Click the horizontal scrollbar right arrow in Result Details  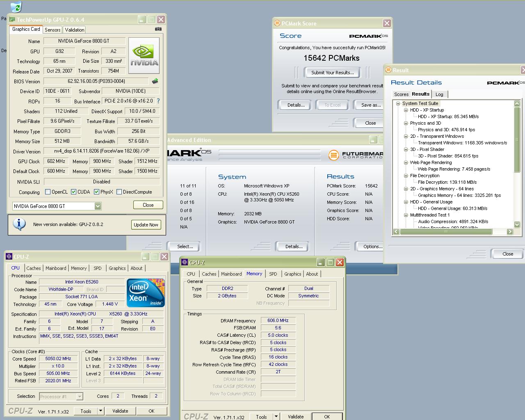pyautogui.click(x=510, y=231)
